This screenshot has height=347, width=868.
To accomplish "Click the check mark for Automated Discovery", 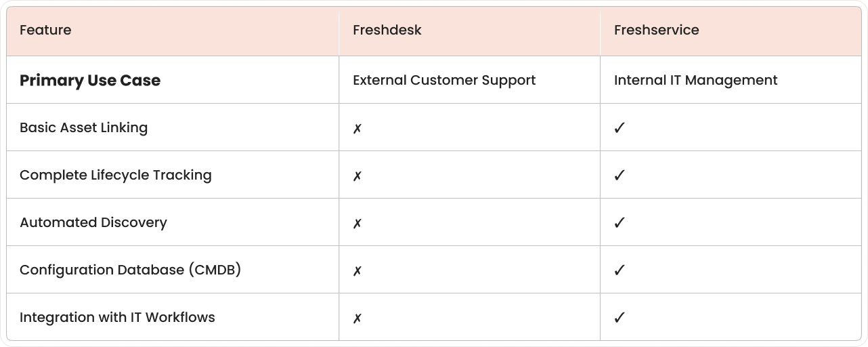I will 619,223.
